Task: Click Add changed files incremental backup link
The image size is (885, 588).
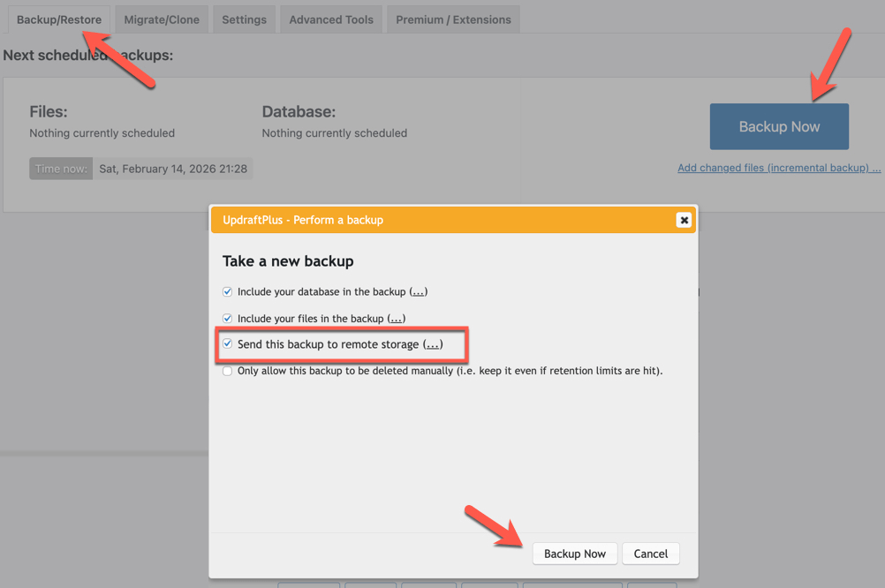Action: [778, 168]
